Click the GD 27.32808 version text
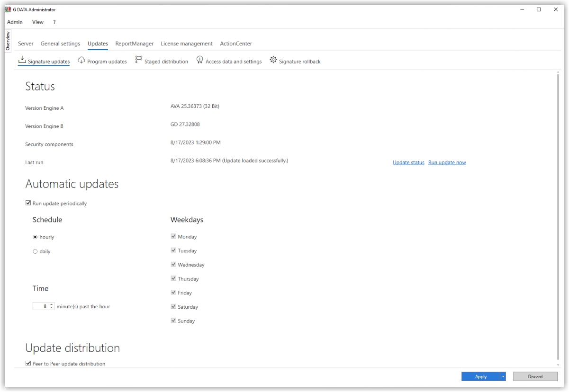 tap(185, 124)
